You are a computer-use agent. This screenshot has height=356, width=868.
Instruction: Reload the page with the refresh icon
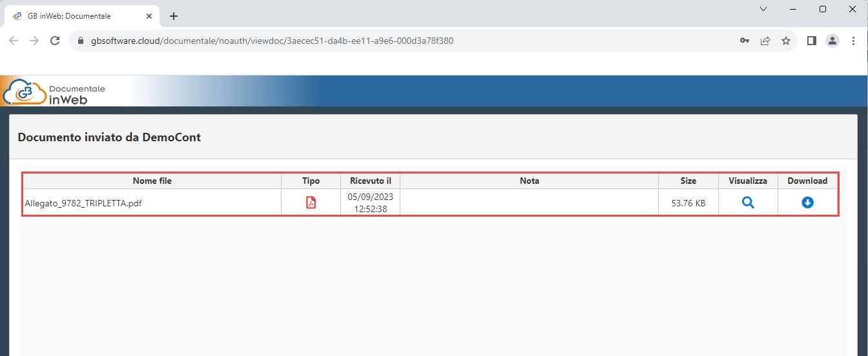tap(55, 41)
